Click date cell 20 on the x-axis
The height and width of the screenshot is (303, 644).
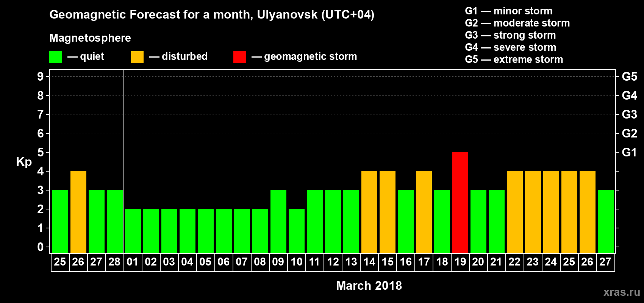point(478,262)
